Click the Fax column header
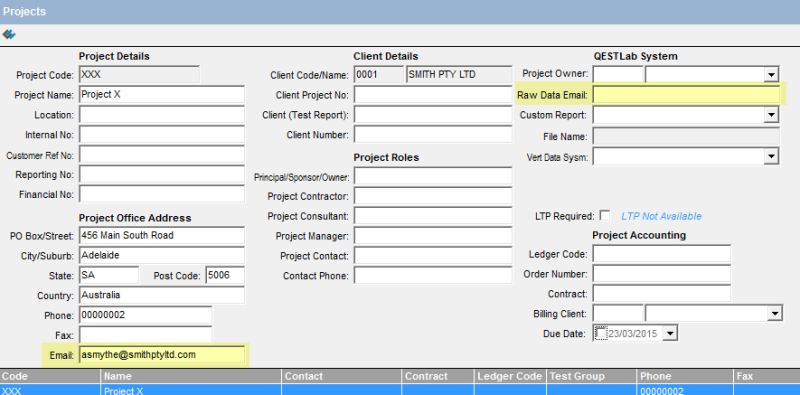 pos(767,376)
